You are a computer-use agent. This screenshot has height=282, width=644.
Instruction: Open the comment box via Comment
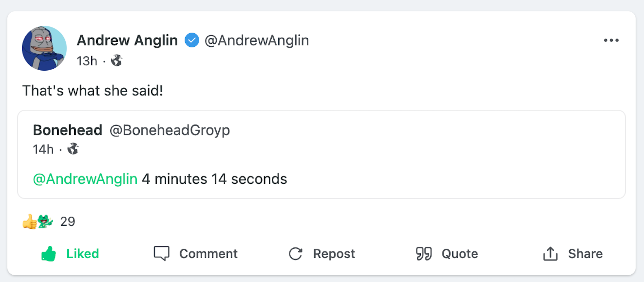coord(196,254)
